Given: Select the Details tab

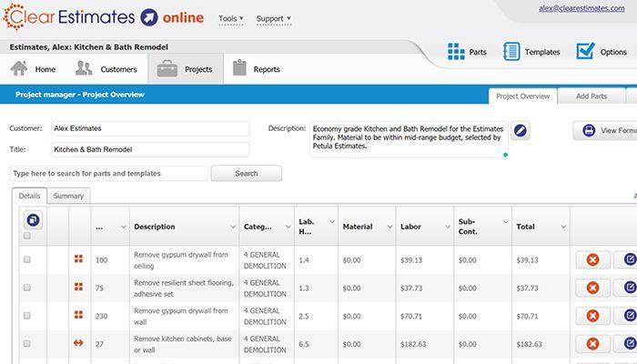Looking at the screenshot, I should [30, 196].
